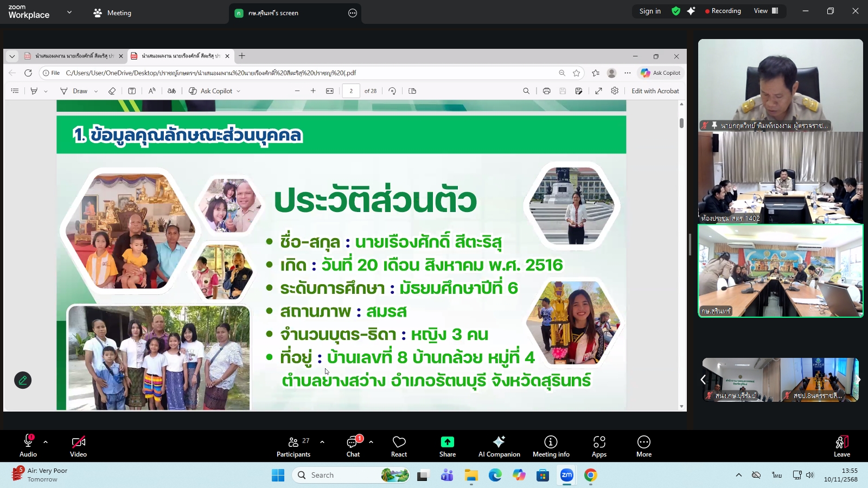868x488 pixels.
Task: Start Read aloud for the document
Action: [152, 91]
